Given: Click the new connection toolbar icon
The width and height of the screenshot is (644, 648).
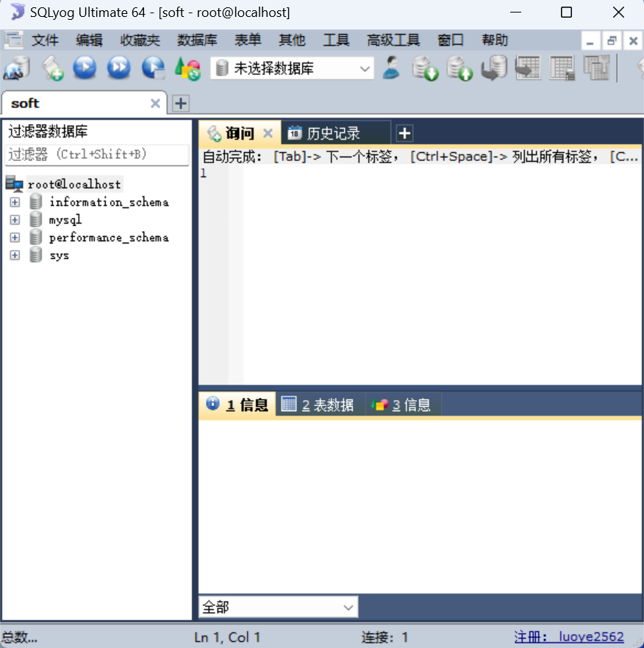Looking at the screenshot, I should pos(16,69).
